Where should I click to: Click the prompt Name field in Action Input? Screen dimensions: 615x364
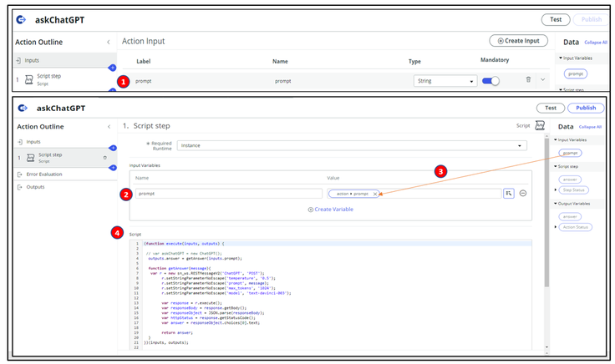(282, 81)
